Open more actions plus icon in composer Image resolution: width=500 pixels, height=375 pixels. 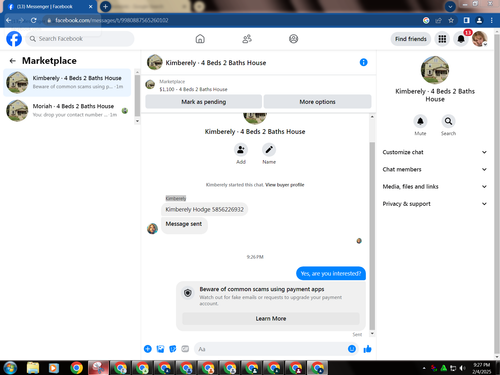click(x=148, y=349)
